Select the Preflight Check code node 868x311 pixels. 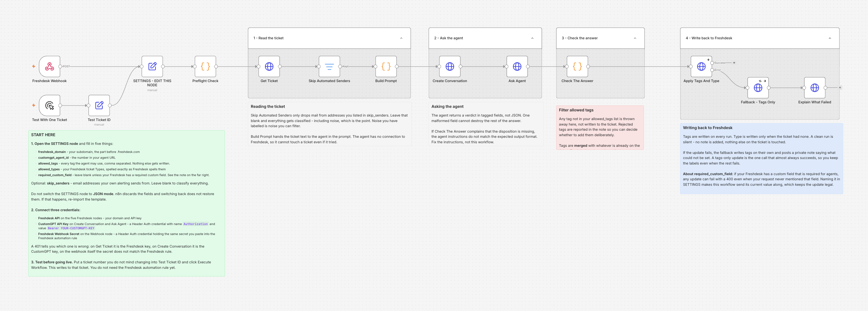205,66
